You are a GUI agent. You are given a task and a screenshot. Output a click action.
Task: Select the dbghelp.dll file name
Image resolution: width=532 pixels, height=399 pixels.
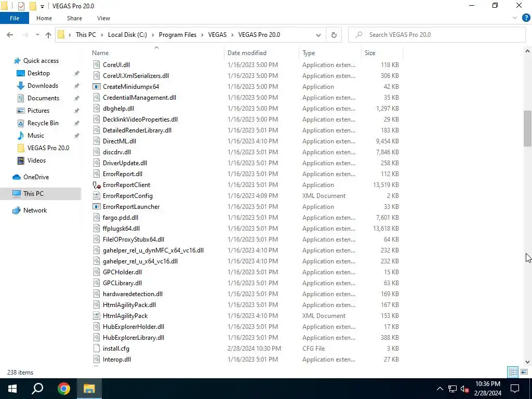coord(118,109)
